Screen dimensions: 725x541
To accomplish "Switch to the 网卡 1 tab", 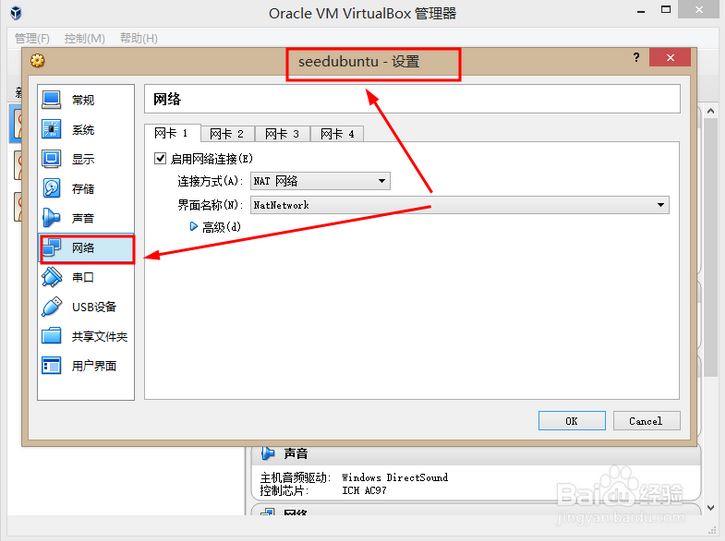I will click(x=172, y=134).
